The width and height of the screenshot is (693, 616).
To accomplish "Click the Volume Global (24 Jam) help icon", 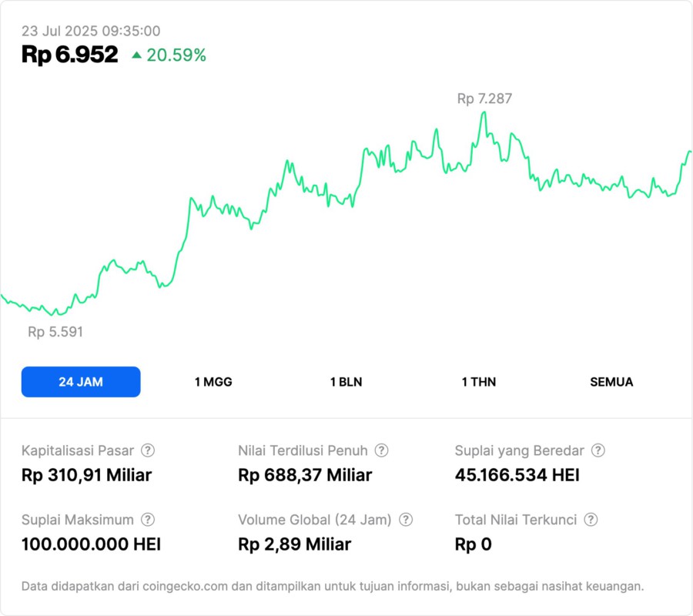I will pos(406,520).
